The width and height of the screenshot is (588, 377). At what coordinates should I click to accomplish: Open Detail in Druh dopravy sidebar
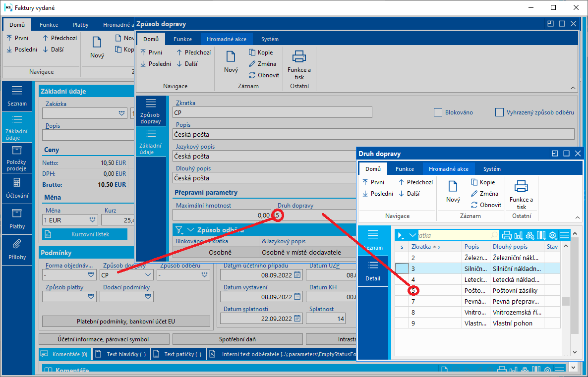pyautogui.click(x=373, y=271)
